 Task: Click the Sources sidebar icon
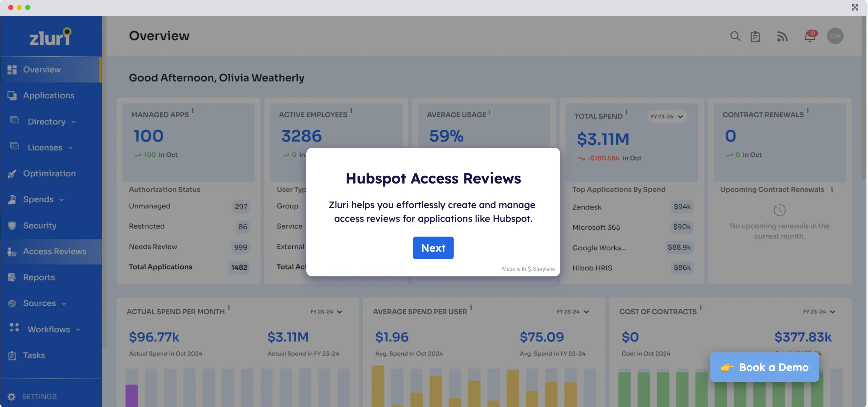tap(12, 303)
